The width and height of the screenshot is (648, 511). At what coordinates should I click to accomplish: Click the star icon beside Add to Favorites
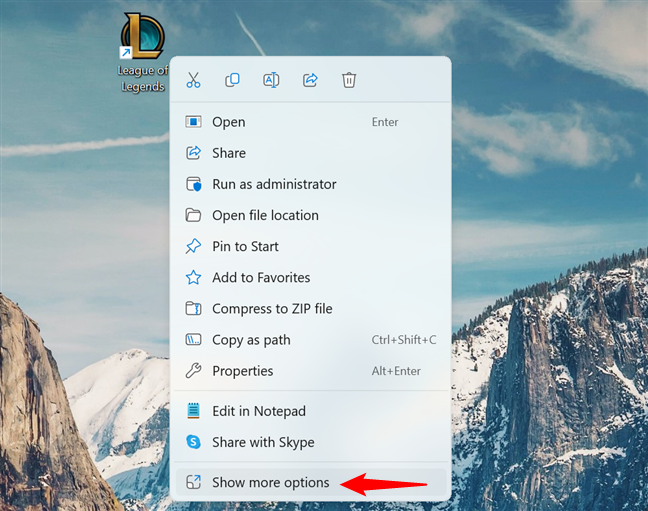(193, 277)
